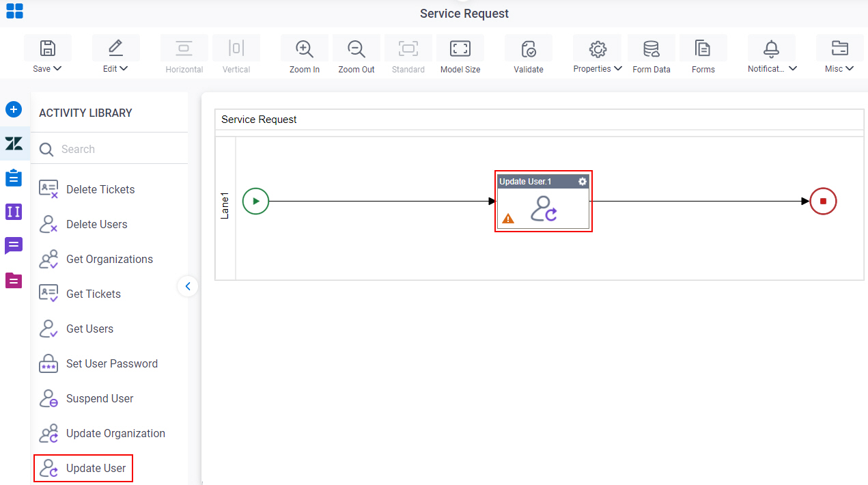
Task: Click the Update User.1 title text
Action: [525, 181]
